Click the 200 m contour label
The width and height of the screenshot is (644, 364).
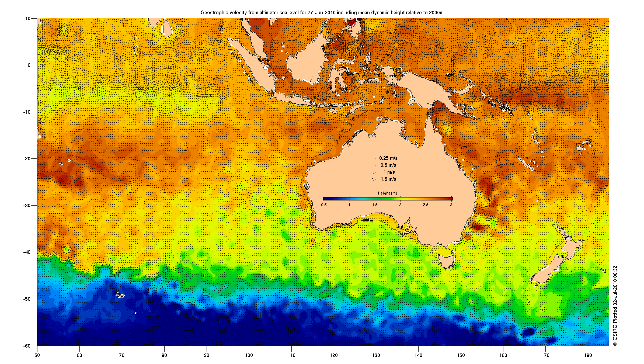coord(368,220)
